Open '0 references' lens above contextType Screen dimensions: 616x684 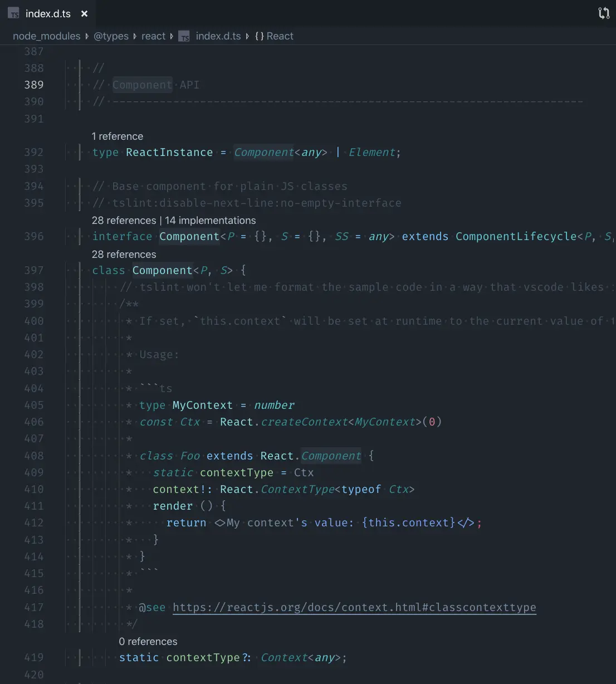pos(148,642)
